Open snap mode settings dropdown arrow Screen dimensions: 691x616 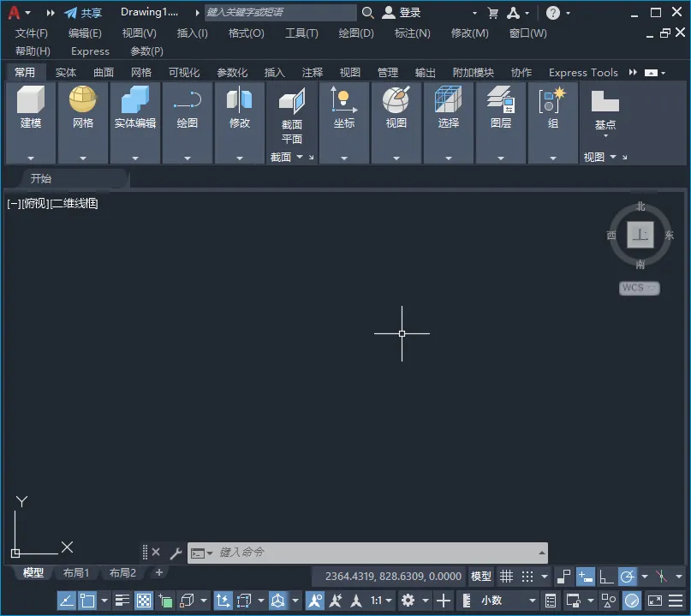pyautogui.click(x=545, y=577)
